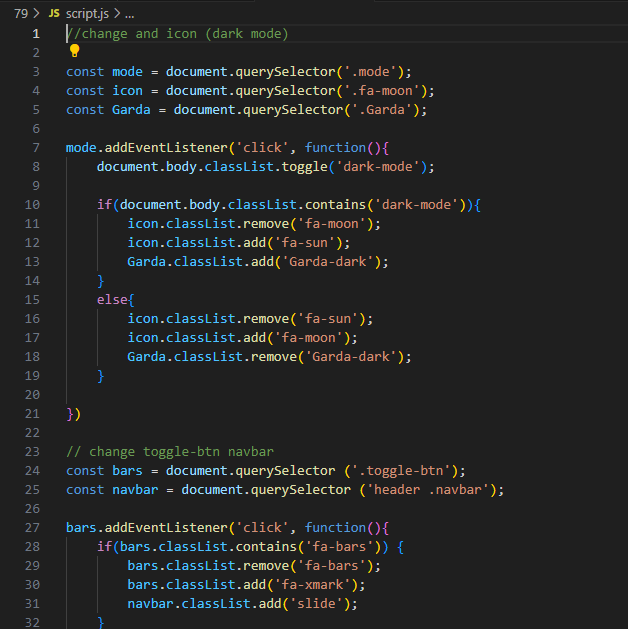Screen dimensions: 628x629
Task: Click the '.toggle-btn' selector string on line 24
Action: [401, 471]
